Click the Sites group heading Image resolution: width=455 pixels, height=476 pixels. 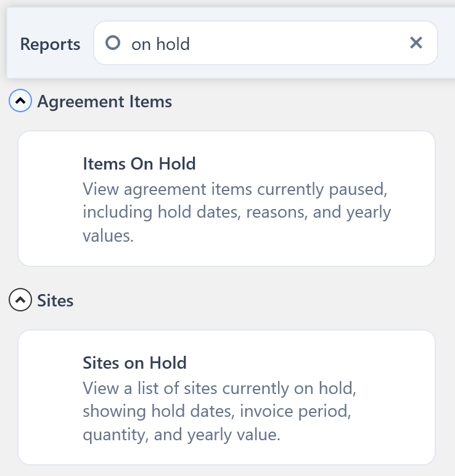pos(55,301)
